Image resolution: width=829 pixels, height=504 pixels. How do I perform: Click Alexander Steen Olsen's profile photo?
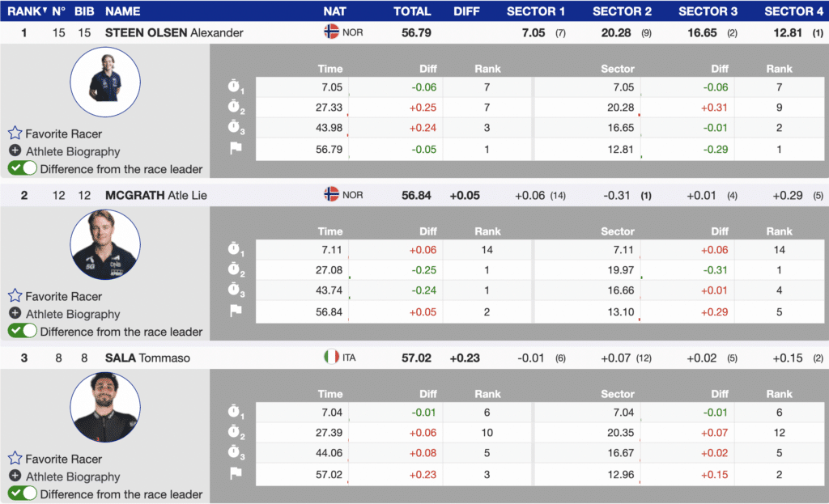click(x=105, y=78)
